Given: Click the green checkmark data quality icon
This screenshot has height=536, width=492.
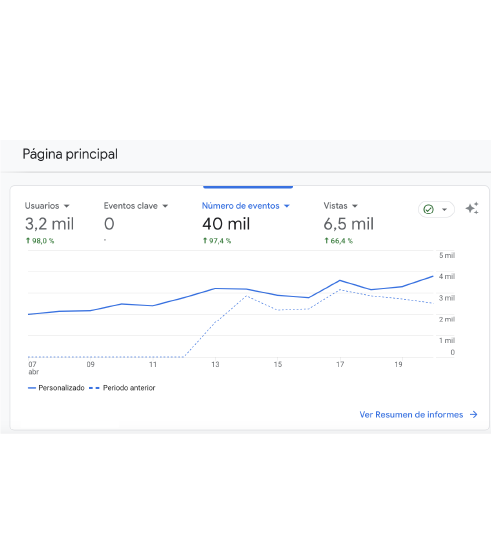Looking at the screenshot, I should [x=428, y=209].
